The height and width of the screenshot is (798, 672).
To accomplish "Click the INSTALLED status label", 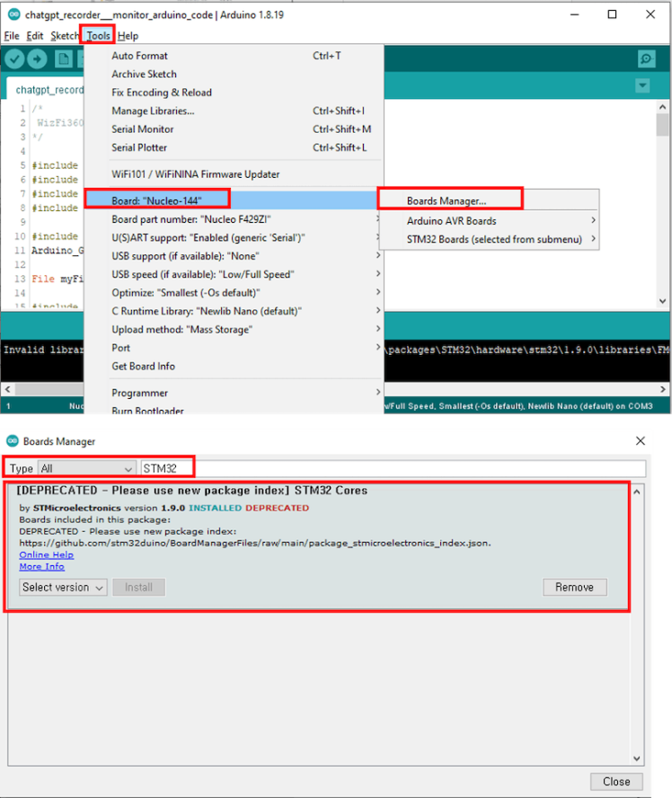I will [x=215, y=508].
